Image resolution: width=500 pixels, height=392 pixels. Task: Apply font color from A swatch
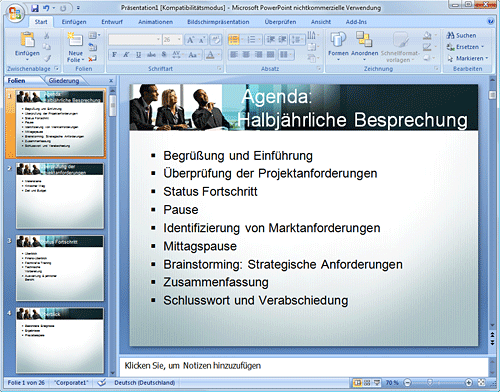(x=210, y=55)
